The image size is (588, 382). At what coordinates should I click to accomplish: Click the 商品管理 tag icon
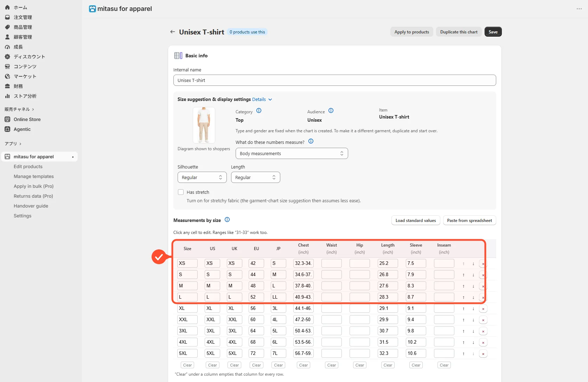coord(7,27)
